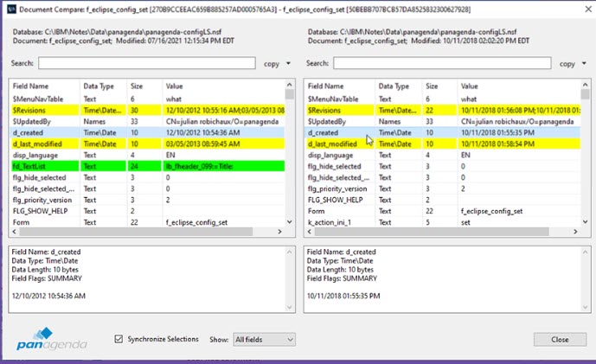The image size is (596, 364).
Task: Select green fd_TextList row in left table
Action: (x=147, y=166)
